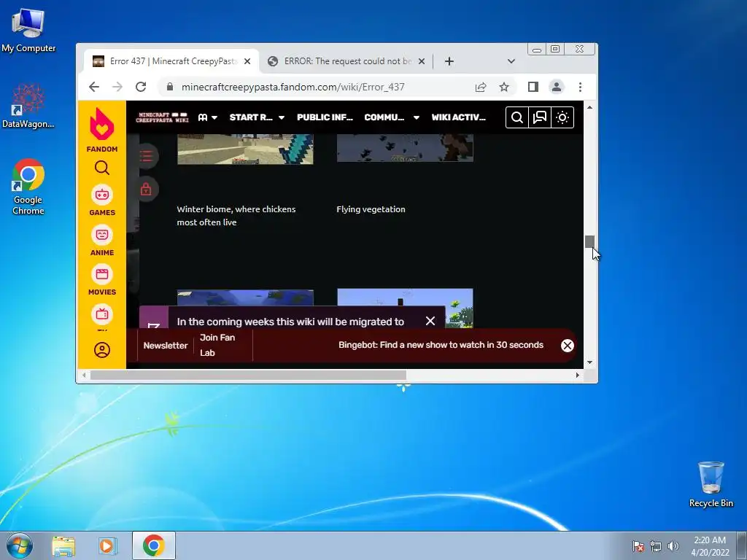Open the Chrome side panel icon
This screenshot has width=747, height=560.
pos(533,87)
